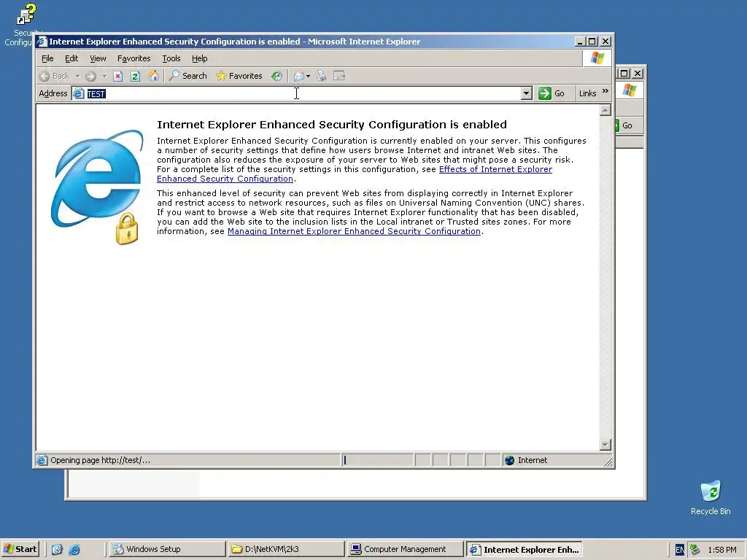Open the Favorites menu in menu bar

click(134, 58)
